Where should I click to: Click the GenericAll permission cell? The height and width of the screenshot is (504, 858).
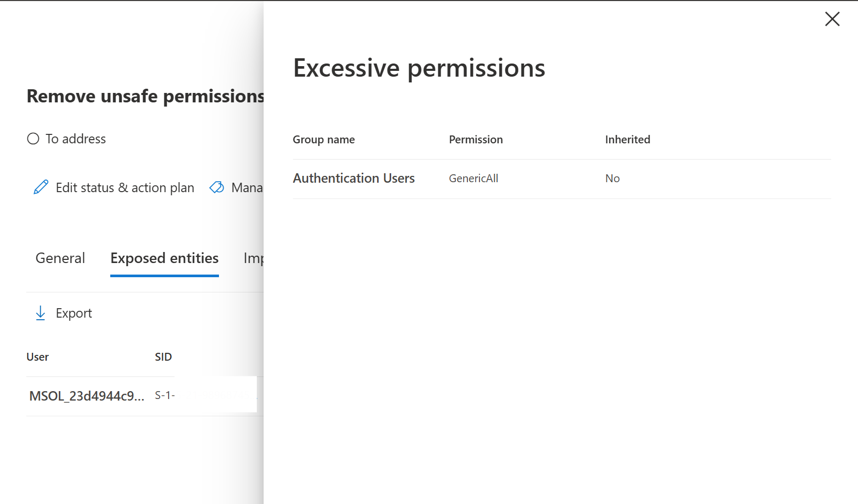(474, 178)
